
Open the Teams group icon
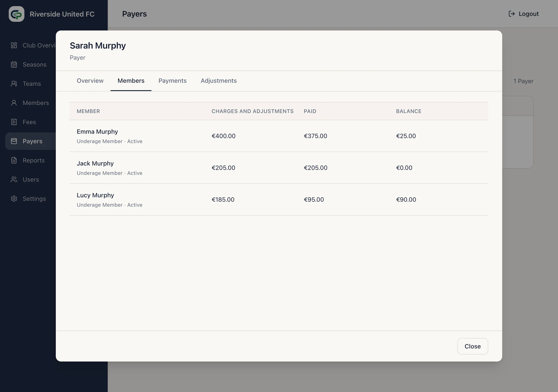[x=14, y=84]
